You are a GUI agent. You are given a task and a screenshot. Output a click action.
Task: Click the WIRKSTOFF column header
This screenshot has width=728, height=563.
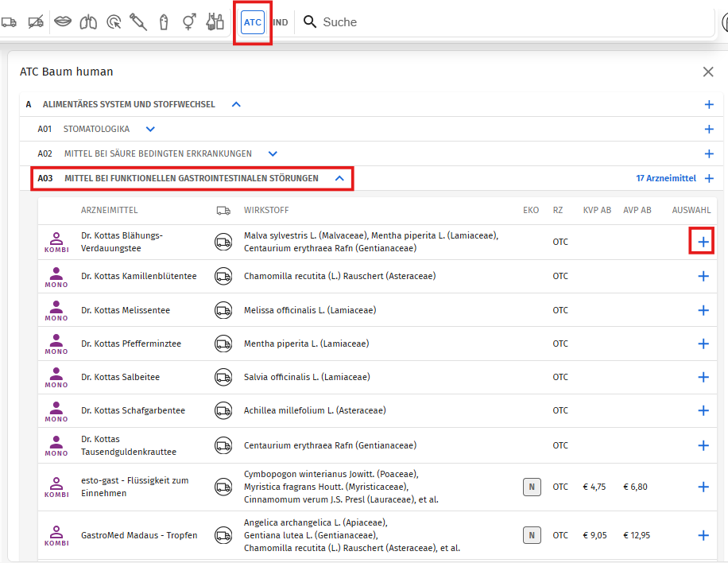(266, 211)
